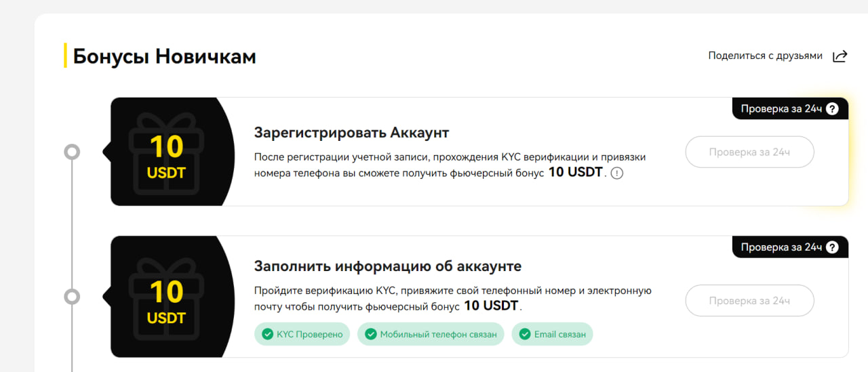The width and height of the screenshot is (868, 372).
Task: Click gift icon on Заполнить информацию card
Action: (166, 297)
